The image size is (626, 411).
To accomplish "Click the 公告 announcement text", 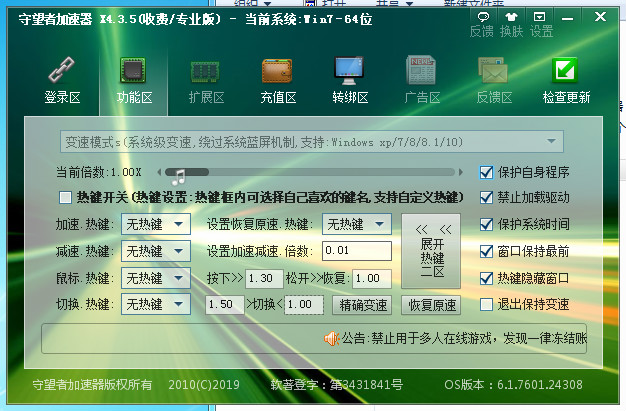I will tap(464, 338).
